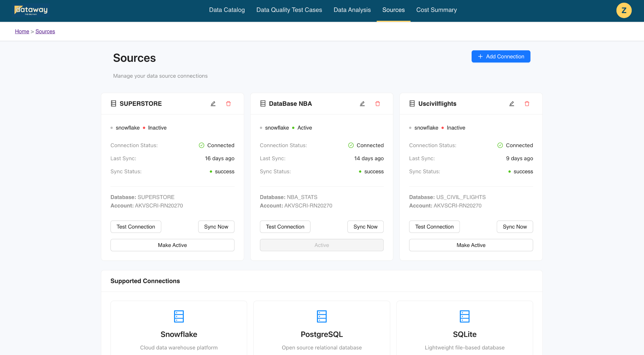Click the Snowflake database icon under Supported Connections
This screenshot has width=644, height=355.
pos(178,316)
